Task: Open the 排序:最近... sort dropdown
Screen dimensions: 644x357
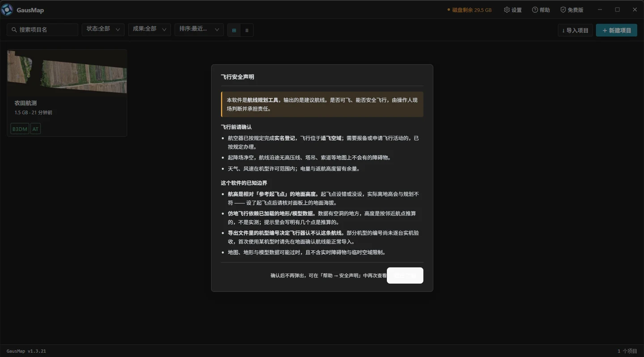Action: pos(199,29)
